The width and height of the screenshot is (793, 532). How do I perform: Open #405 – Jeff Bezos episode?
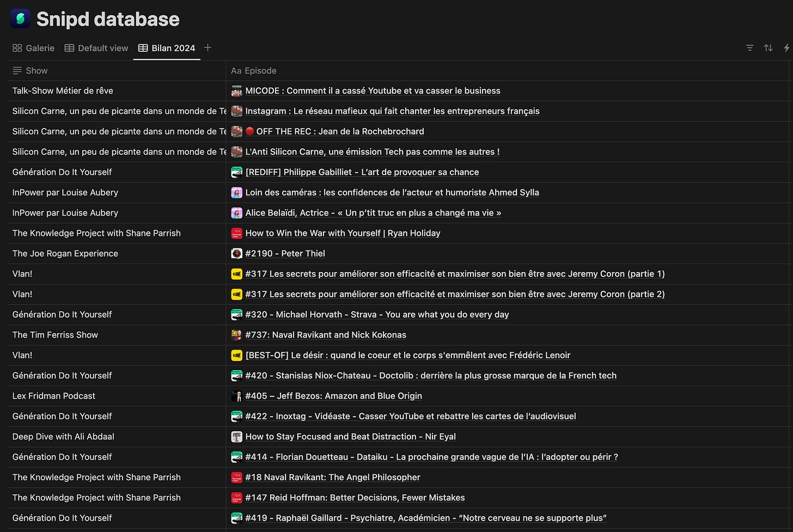334,396
